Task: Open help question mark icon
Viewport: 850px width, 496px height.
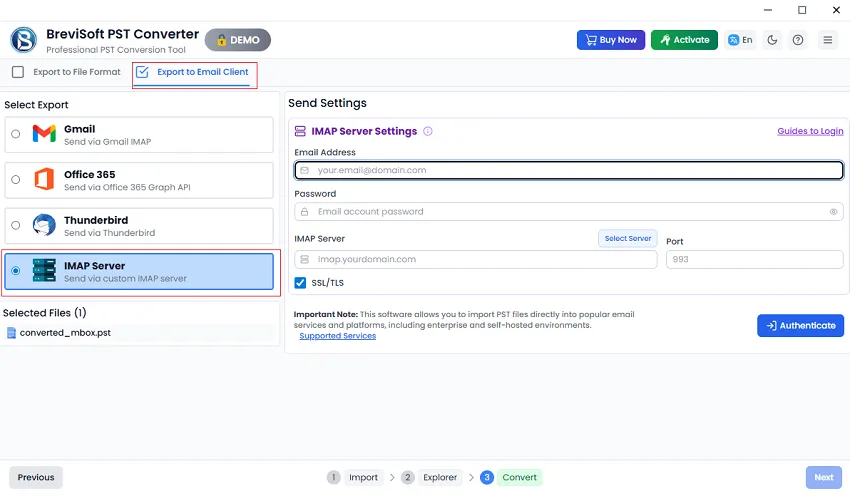Action: [x=797, y=40]
